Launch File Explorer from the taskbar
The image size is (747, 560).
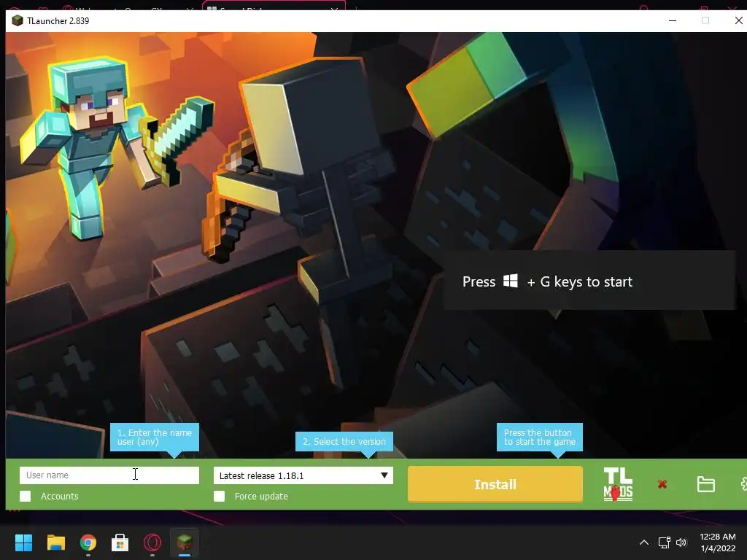[x=55, y=542]
